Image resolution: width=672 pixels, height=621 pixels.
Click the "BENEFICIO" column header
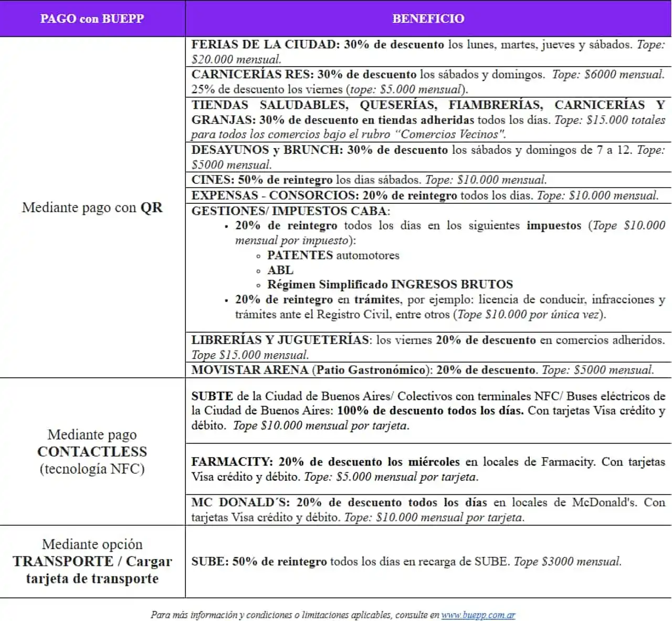coord(428,18)
